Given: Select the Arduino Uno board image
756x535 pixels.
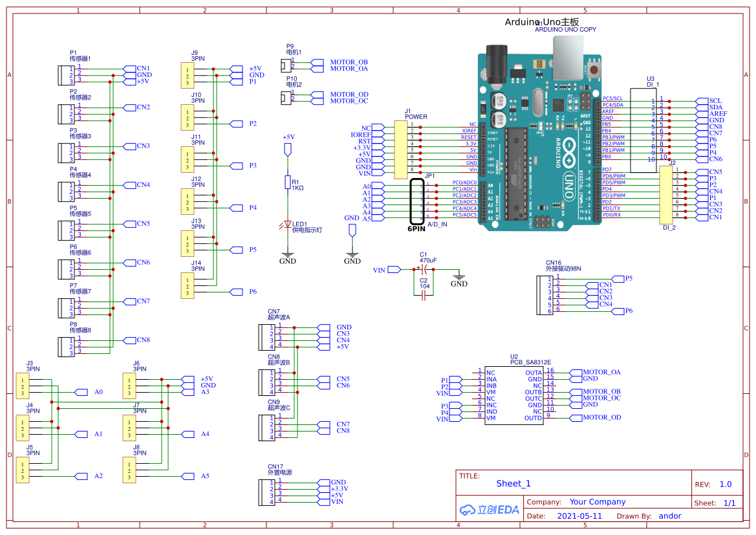Looking at the screenshot, I should [x=540, y=134].
